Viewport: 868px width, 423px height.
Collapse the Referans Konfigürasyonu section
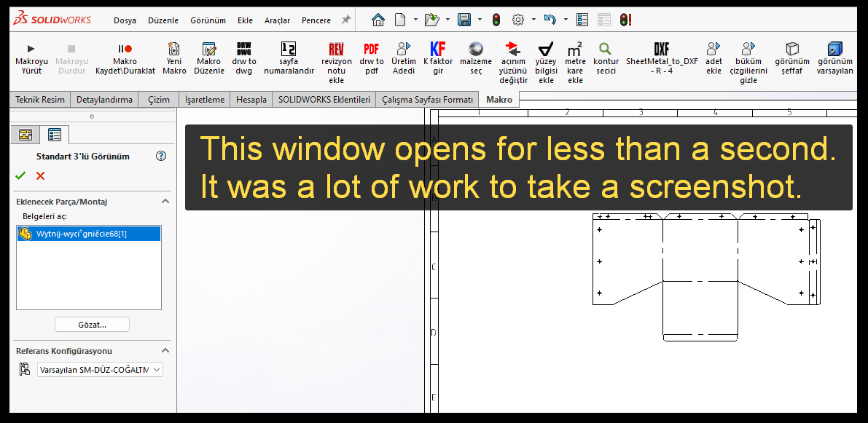tap(165, 351)
